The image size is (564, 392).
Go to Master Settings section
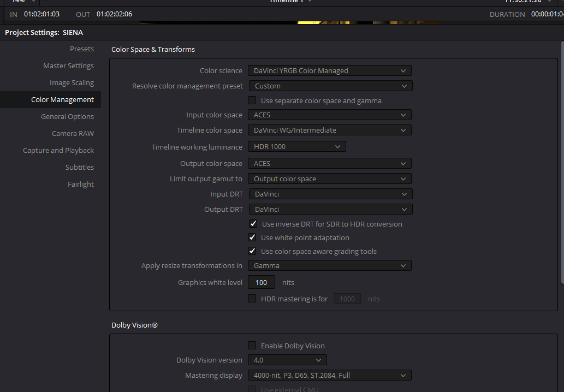coord(68,66)
